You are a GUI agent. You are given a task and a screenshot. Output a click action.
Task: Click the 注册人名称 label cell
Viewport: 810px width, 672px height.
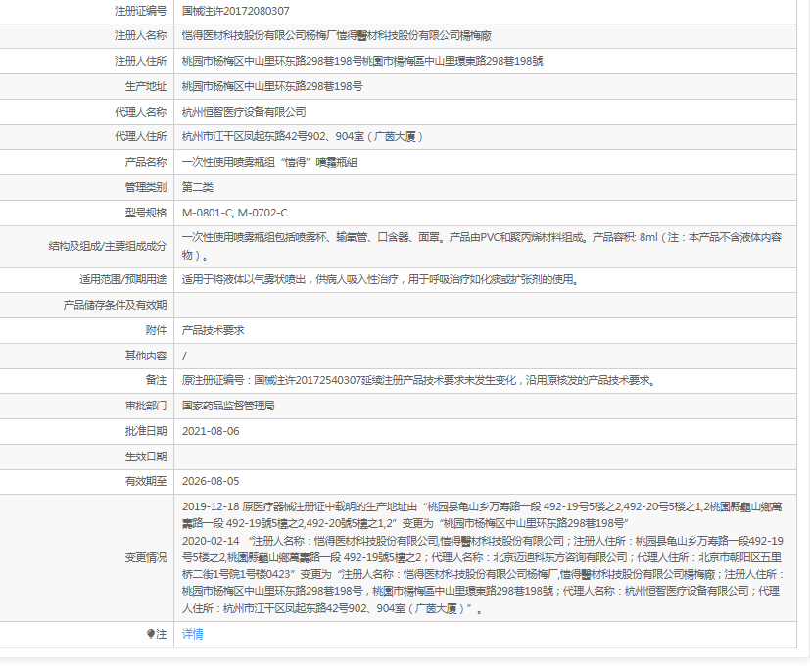[140, 35]
